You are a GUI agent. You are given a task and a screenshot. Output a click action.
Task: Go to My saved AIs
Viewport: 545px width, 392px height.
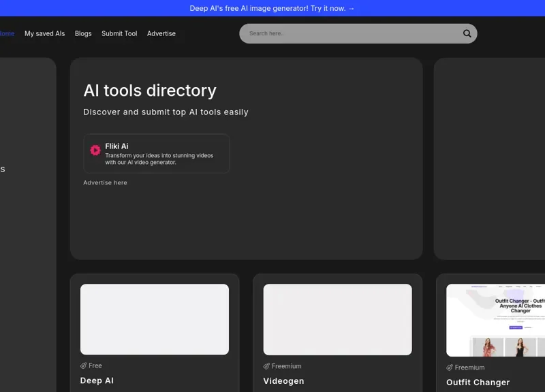(44, 33)
